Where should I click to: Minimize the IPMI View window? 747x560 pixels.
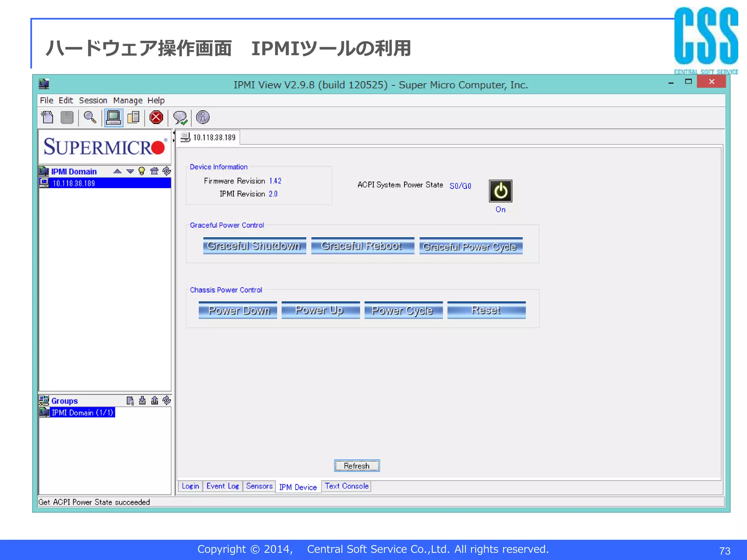point(671,82)
